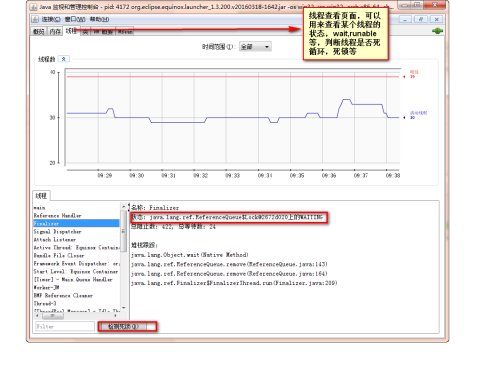Select the 线程 (Threads) top tab
500x373 pixels.
pos(71,31)
